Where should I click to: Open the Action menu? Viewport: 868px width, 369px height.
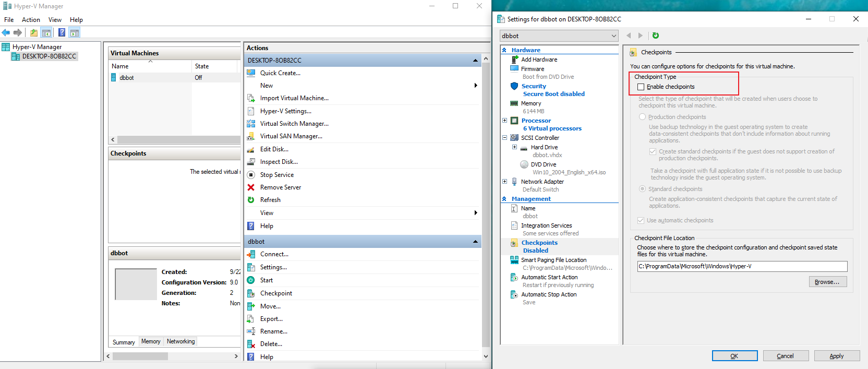tap(31, 20)
